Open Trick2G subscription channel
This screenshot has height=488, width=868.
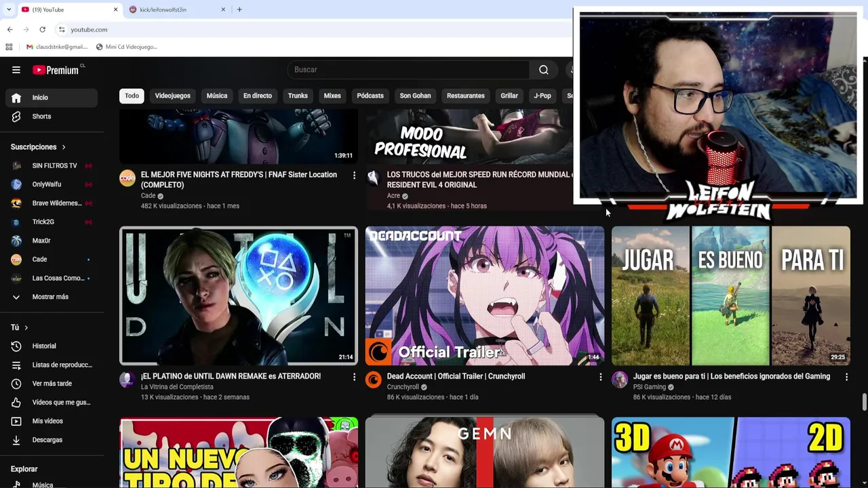tap(52, 222)
